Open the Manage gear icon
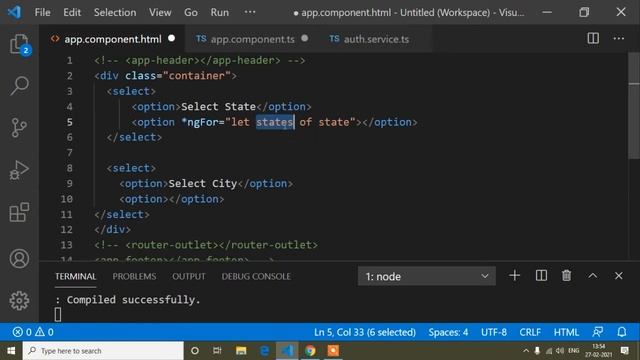Image resolution: width=640 pixels, height=360 pixels. (x=19, y=301)
